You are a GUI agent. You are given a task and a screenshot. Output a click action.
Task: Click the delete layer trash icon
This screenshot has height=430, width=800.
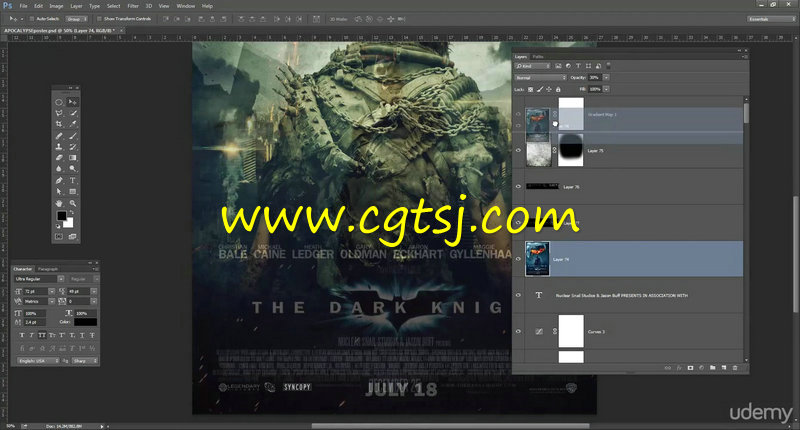coord(735,368)
